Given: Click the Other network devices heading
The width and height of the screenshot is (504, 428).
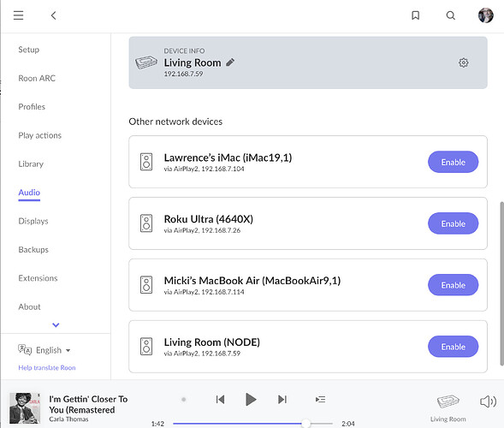Looking at the screenshot, I should [x=175, y=122].
